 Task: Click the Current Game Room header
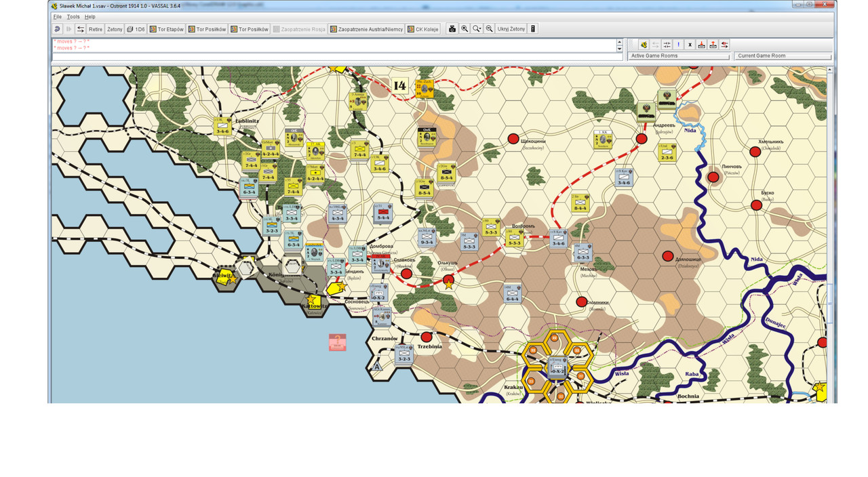(x=783, y=56)
